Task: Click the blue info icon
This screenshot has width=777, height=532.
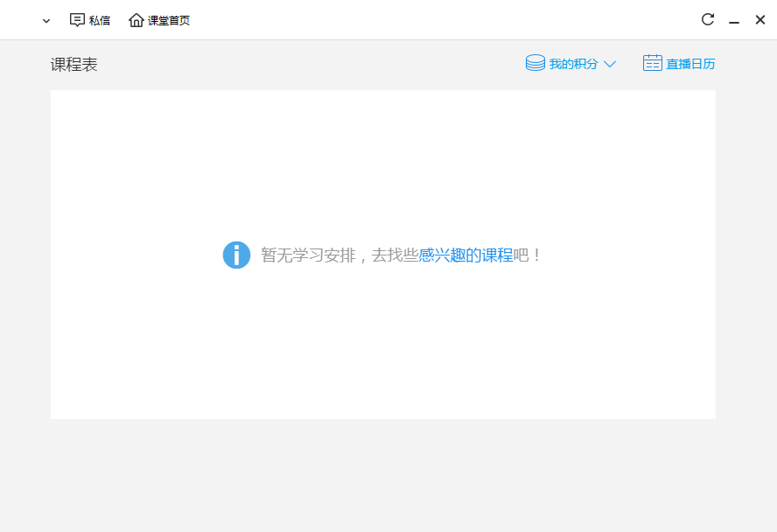Action: pyautogui.click(x=236, y=255)
